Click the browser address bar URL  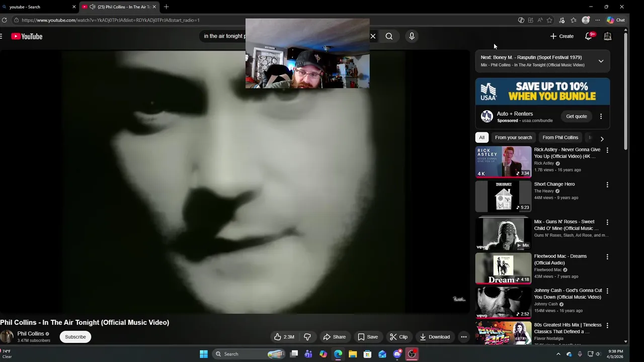click(111, 20)
